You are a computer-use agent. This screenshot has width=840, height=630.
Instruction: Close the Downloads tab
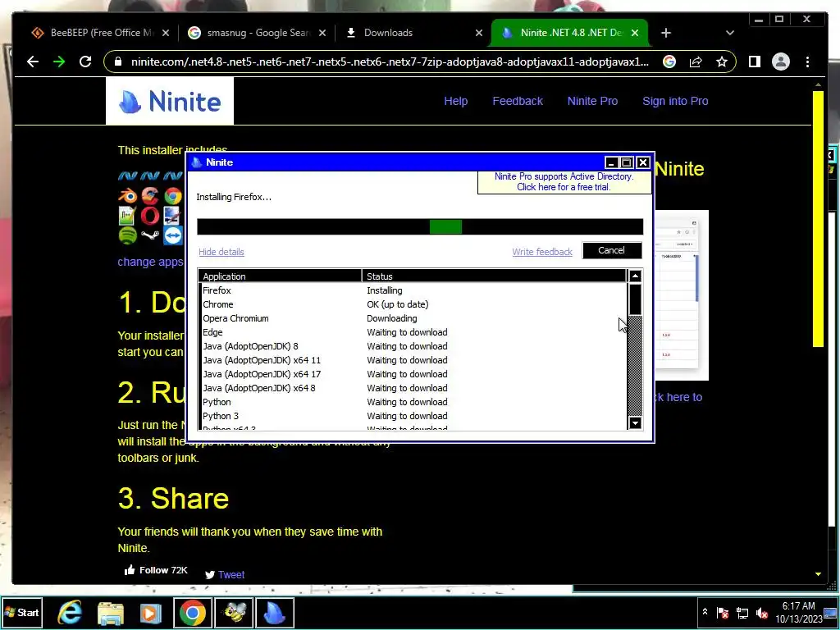(x=479, y=33)
